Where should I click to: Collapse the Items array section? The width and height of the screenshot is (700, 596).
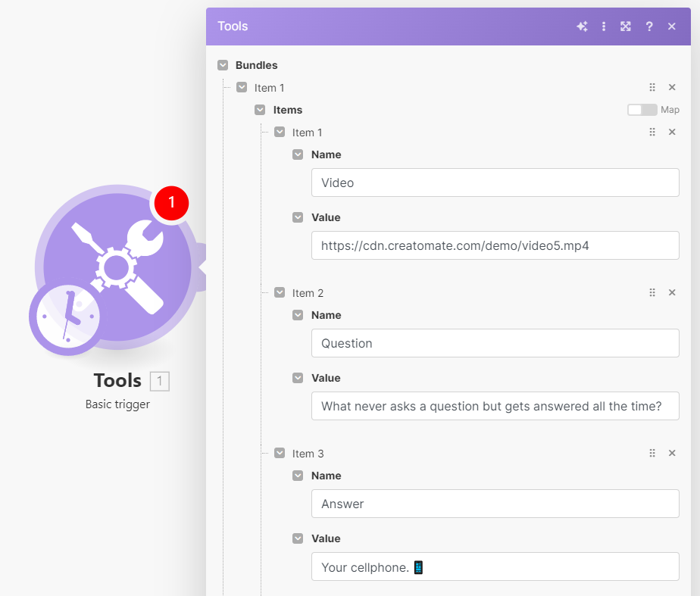click(x=260, y=110)
